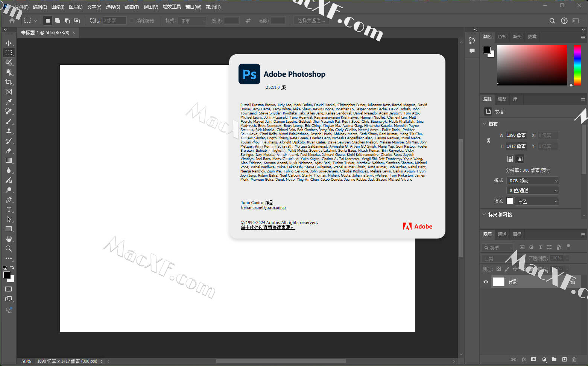Add layer style fx icon
The image size is (588, 366).
coord(524,360)
